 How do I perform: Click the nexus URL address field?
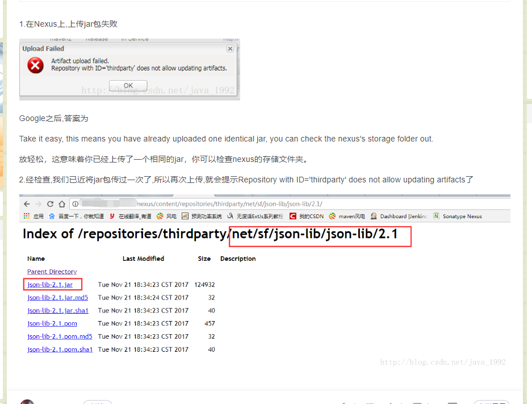click(290, 203)
